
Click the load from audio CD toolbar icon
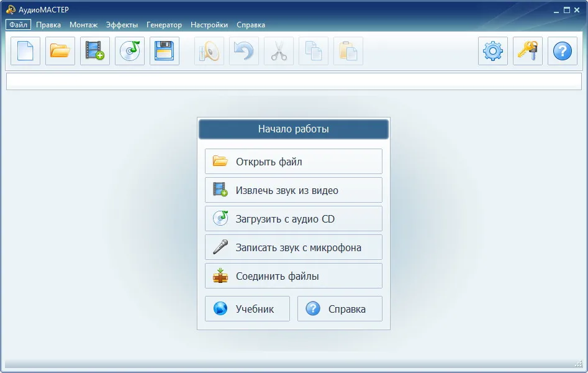[130, 51]
